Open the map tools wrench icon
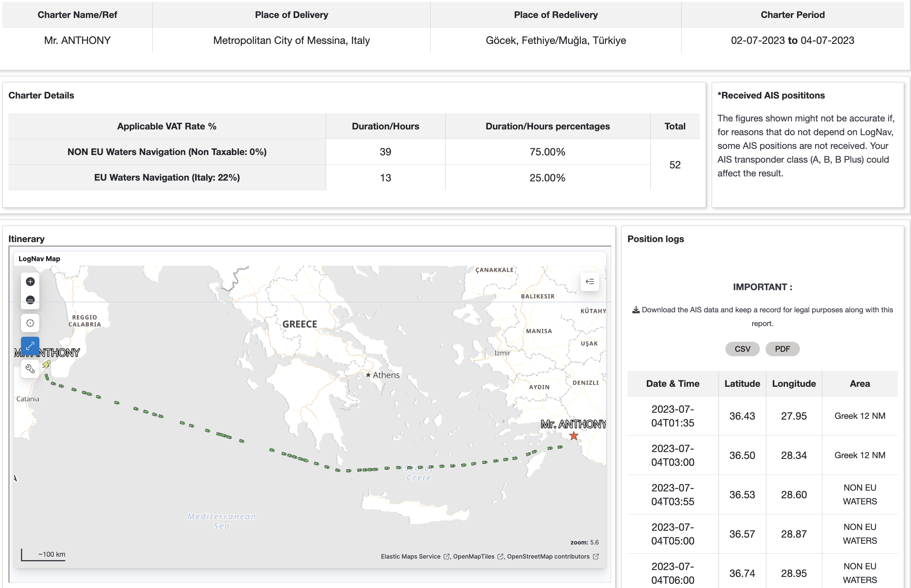911x588 pixels. pos(30,369)
